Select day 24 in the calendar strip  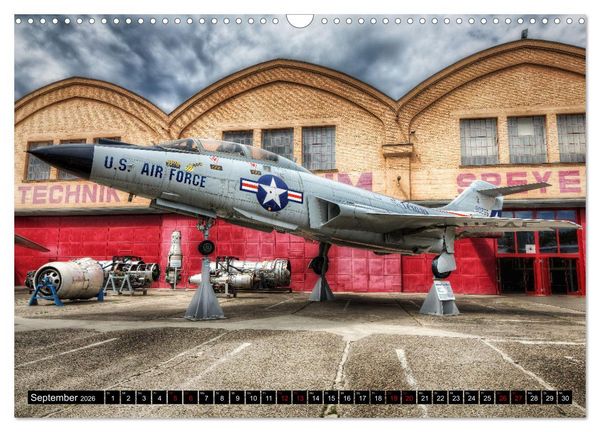472,398
